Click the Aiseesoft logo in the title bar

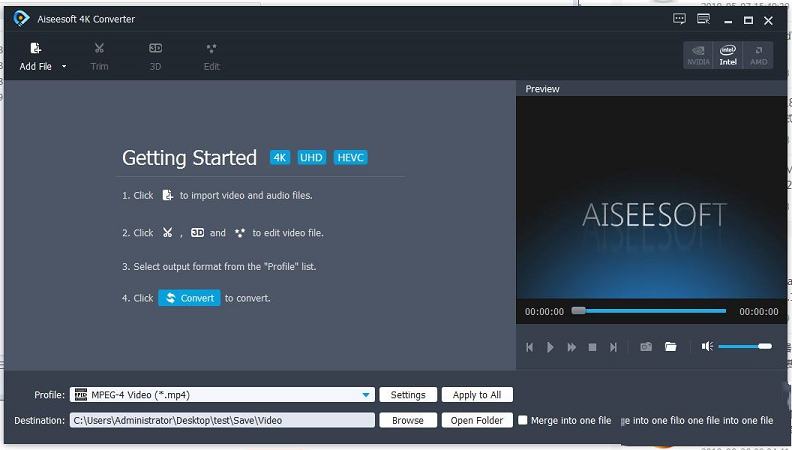point(21,19)
